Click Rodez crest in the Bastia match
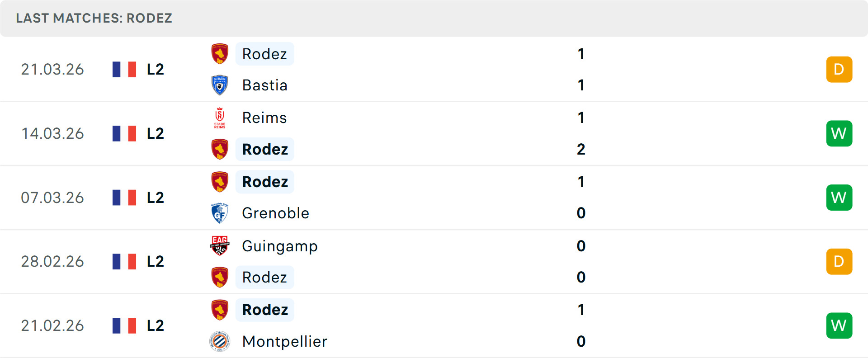This screenshot has width=868, height=358. pos(220,54)
